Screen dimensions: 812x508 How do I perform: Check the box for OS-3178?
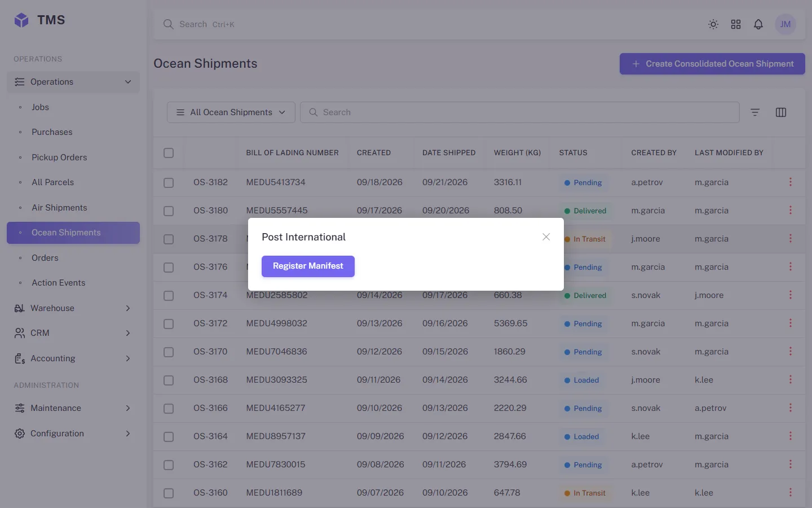pos(169,239)
